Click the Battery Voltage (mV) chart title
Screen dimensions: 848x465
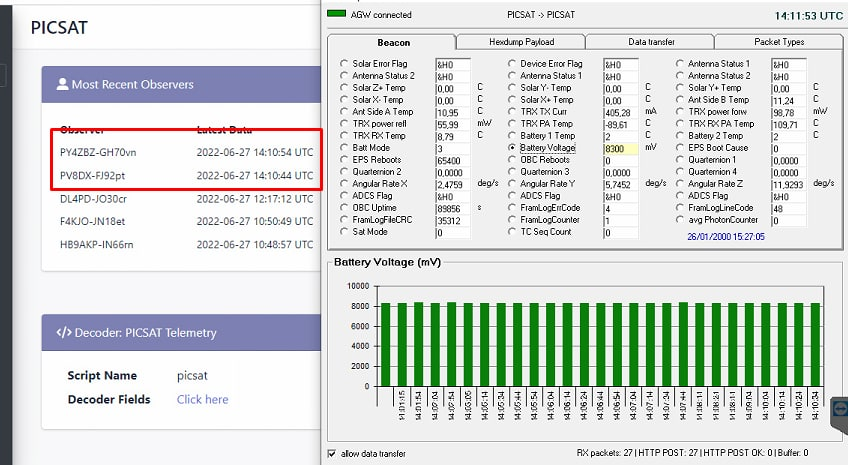click(387, 262)
